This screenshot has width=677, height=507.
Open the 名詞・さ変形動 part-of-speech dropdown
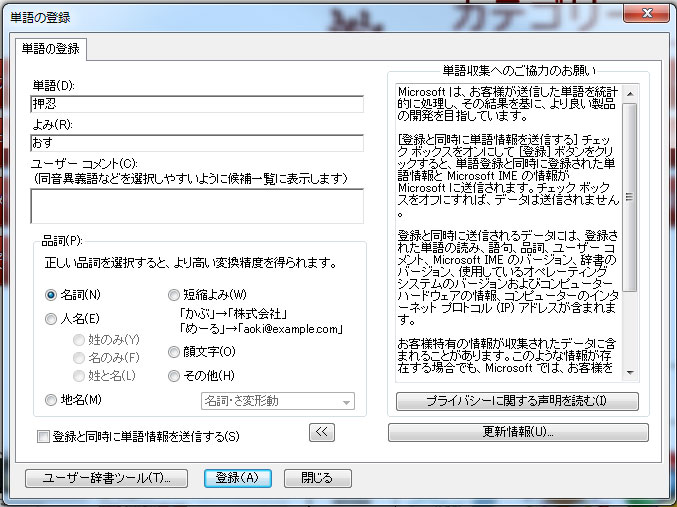coord(278,401)
